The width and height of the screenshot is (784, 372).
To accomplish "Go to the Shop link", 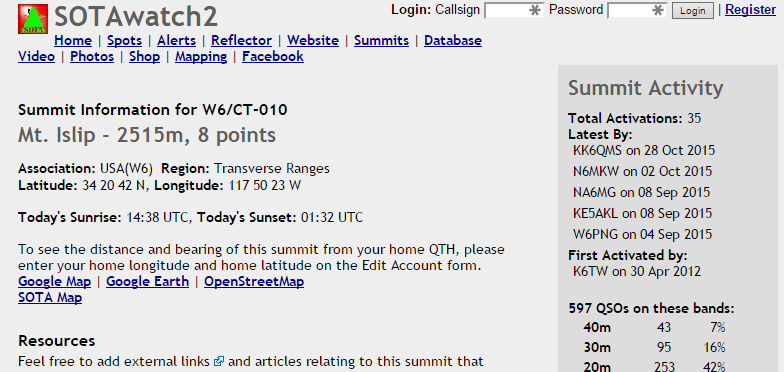I will (144, 56).
